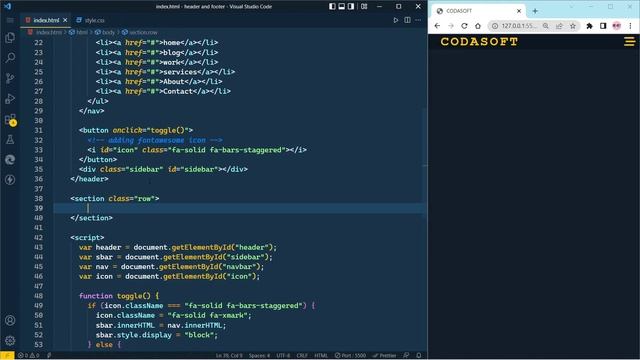Click Prettier in status bar

(384, 356)
